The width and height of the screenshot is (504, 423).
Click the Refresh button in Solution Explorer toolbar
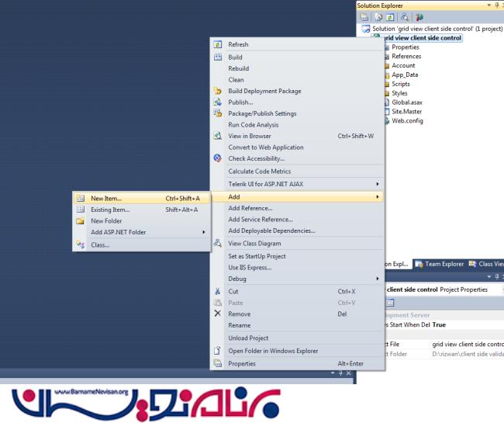390,17
